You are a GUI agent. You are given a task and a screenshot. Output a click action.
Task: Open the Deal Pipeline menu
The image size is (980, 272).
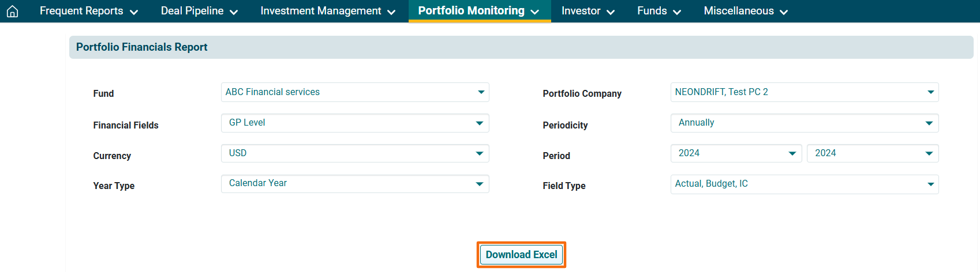coord(199,11)
